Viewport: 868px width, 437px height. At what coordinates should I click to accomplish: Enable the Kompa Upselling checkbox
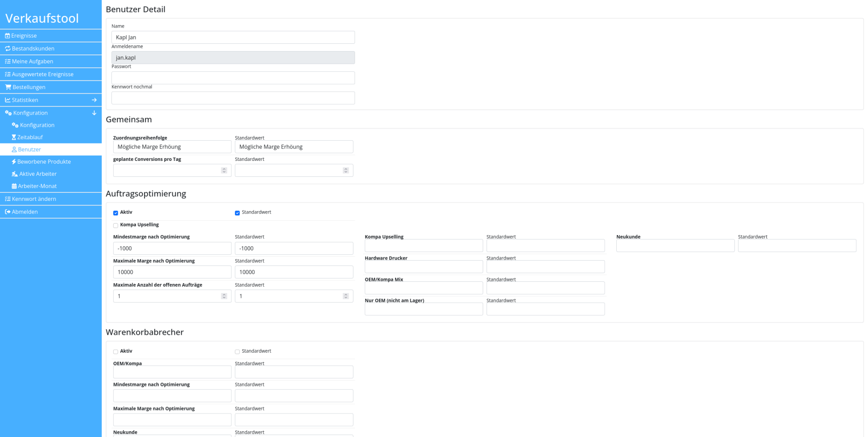pos(116,225)
